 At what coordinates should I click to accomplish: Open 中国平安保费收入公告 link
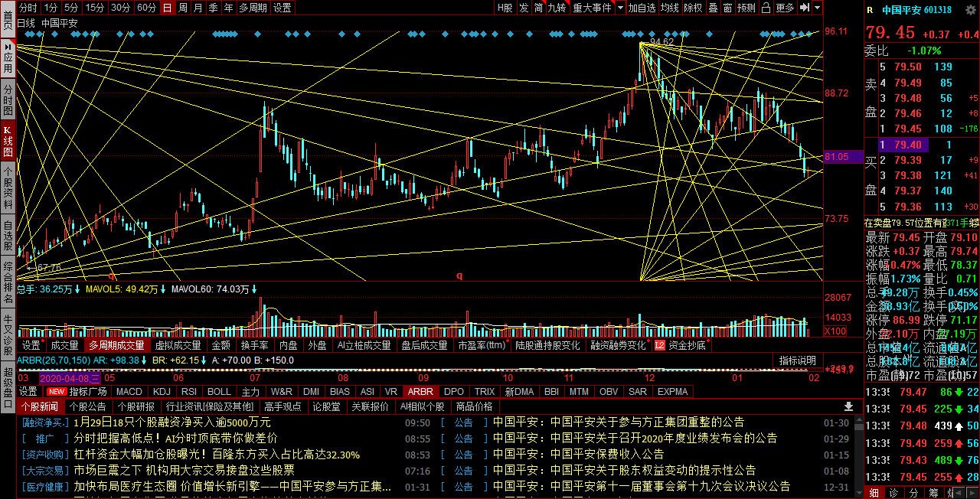(x=578, y=455)
